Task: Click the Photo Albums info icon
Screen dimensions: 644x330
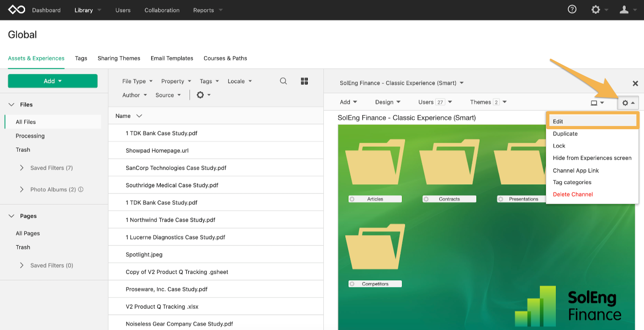Action: 81,189
